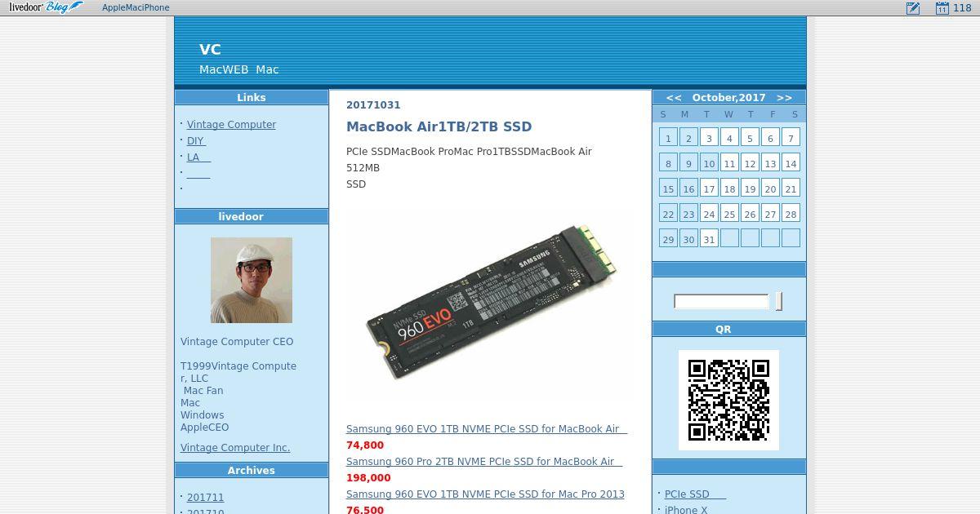Click the livedoor Blog logo
This screenshot has height=514, width=980.
(46, 7)
